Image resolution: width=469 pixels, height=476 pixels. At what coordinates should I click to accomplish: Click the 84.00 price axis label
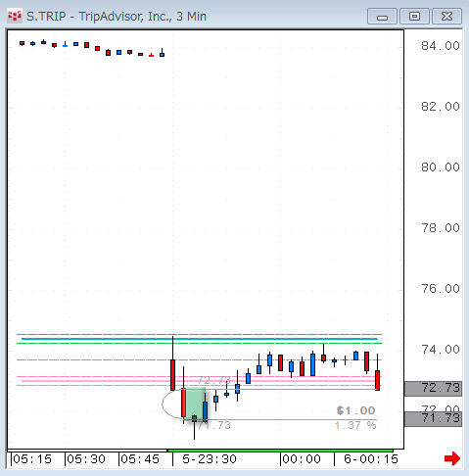(x=441, y=46)
